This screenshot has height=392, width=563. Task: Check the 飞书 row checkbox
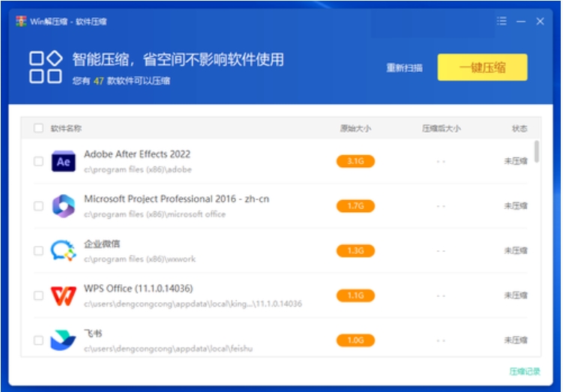click(38, 340)
